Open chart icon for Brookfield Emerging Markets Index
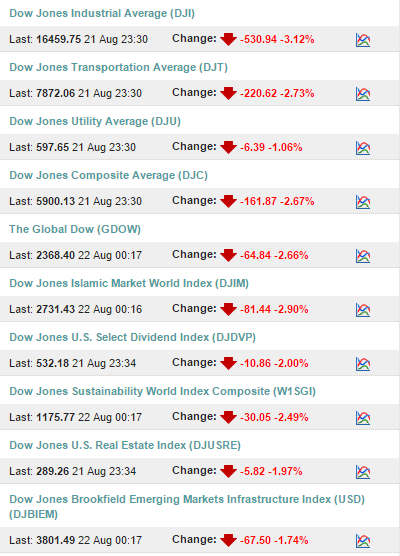The image size is (400, 556). (363, 541)
